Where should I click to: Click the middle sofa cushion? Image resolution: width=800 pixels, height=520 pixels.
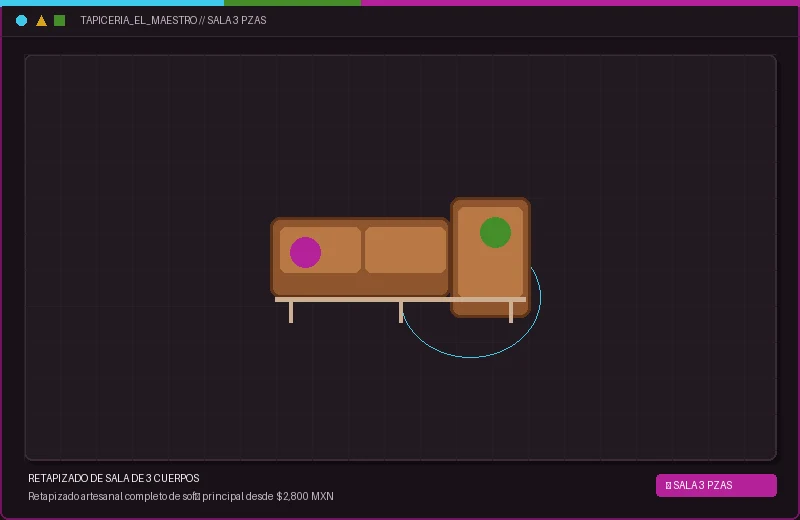[x=406, y=250]
